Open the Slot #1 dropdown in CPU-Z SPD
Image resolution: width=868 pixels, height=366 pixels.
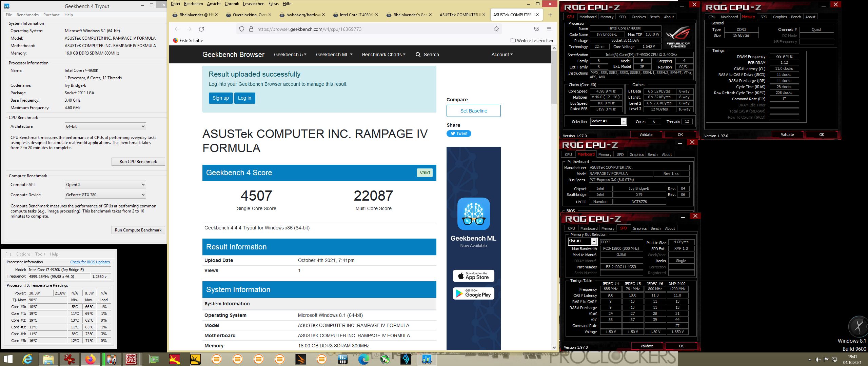(x=583, y=241)
